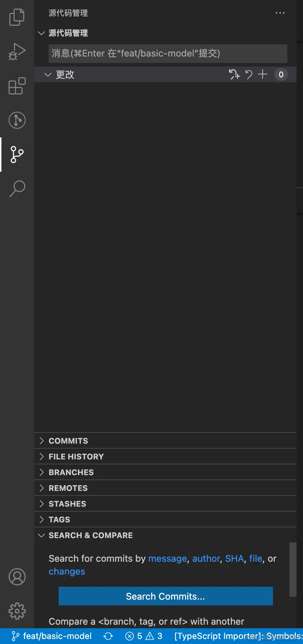Open the Run and Debug view
The width and height of the screenshot is (303, 644).
(x=17, y=52)
